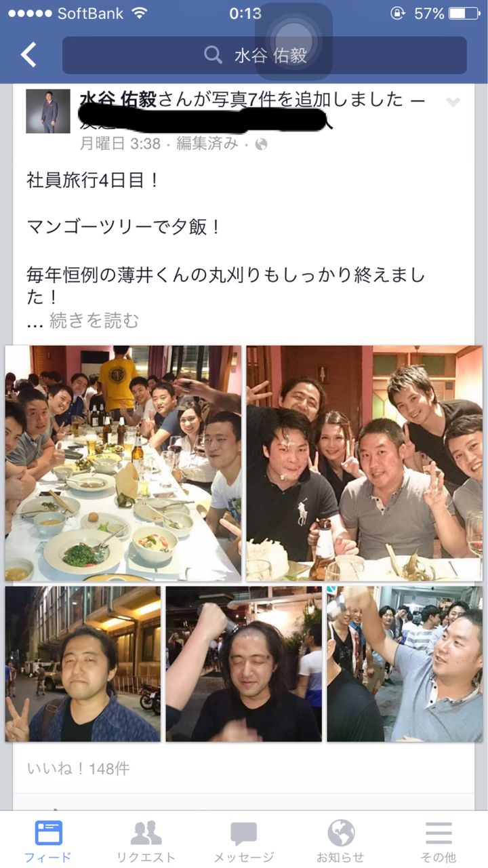Open 水谷 佑毅 profile name link
The image size is (488, 868).
(119, 100)
